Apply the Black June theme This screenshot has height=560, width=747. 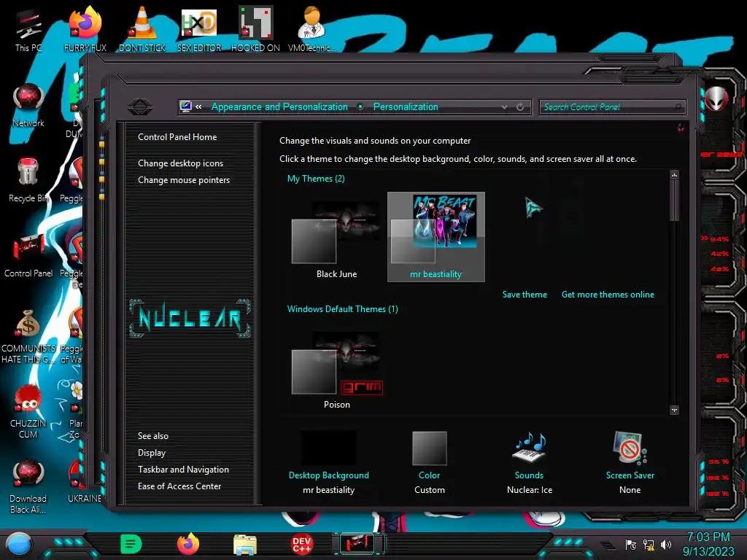[336, 238]
